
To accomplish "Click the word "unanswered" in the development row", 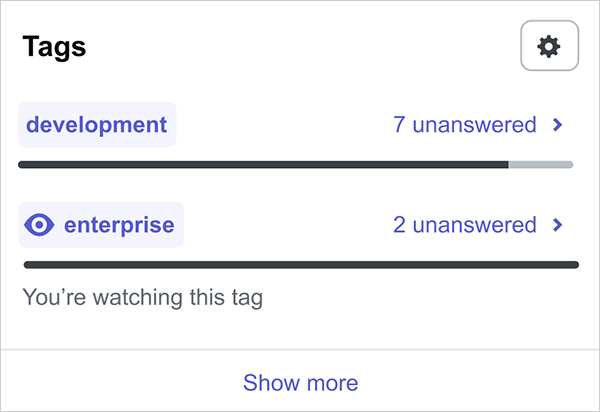I will (474, 125).
